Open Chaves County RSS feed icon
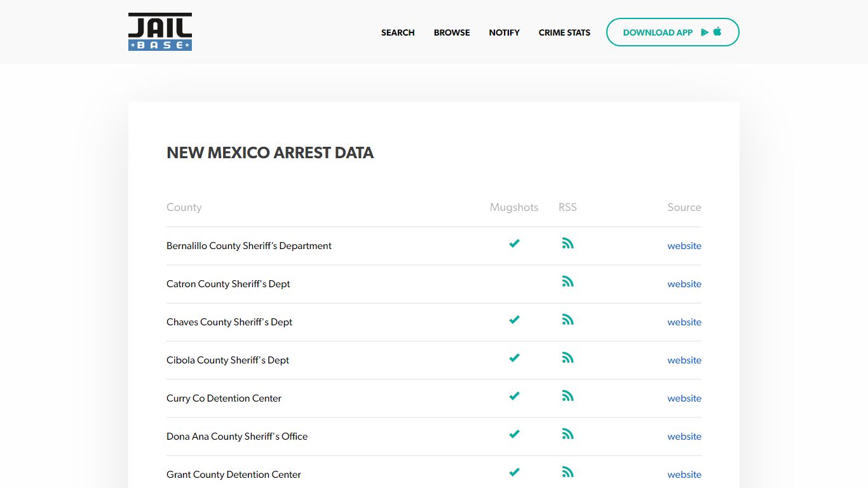Viewport: 868px width, 488px height. pyautogui.click(x=568, y=320)
